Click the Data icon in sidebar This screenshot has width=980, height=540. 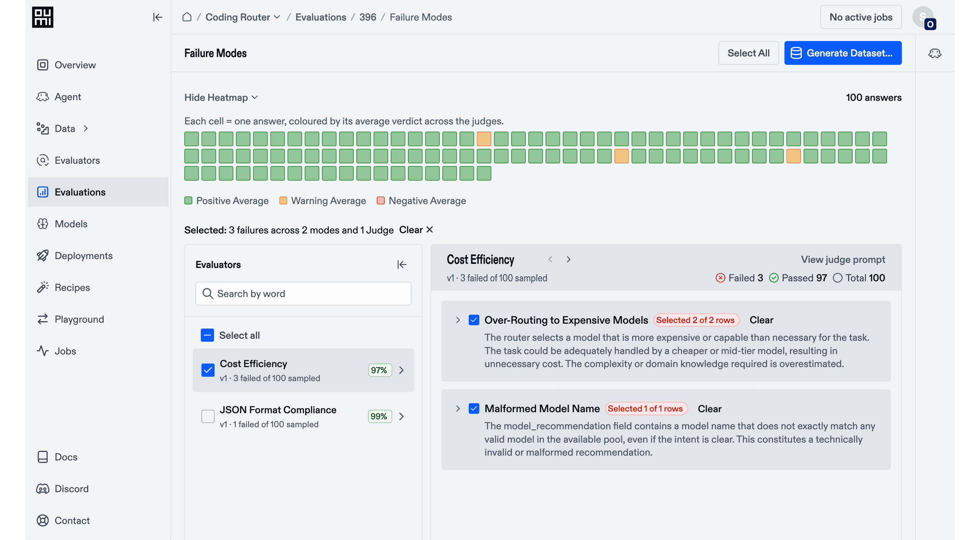(43, 129)
